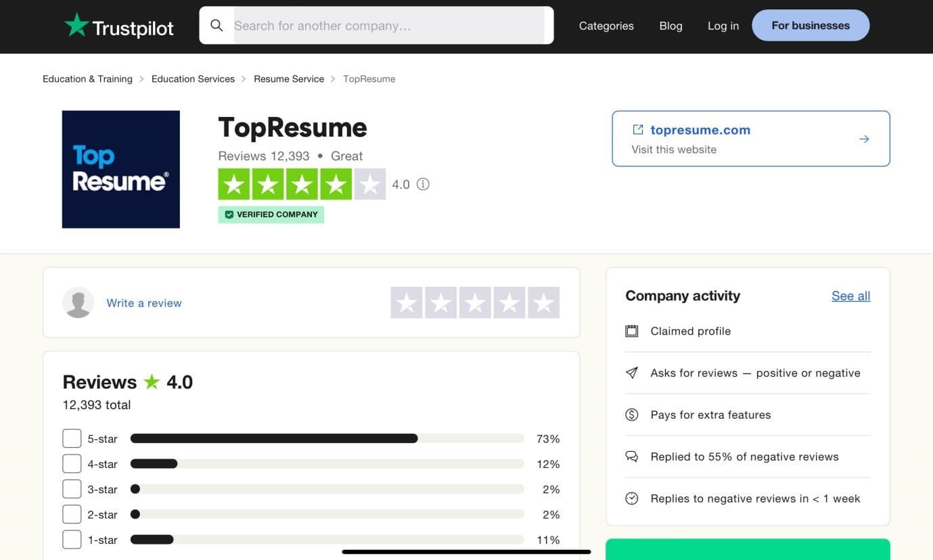Click the 73% percentage label
The image size is (933, 560).
click(x=548, y=439)
